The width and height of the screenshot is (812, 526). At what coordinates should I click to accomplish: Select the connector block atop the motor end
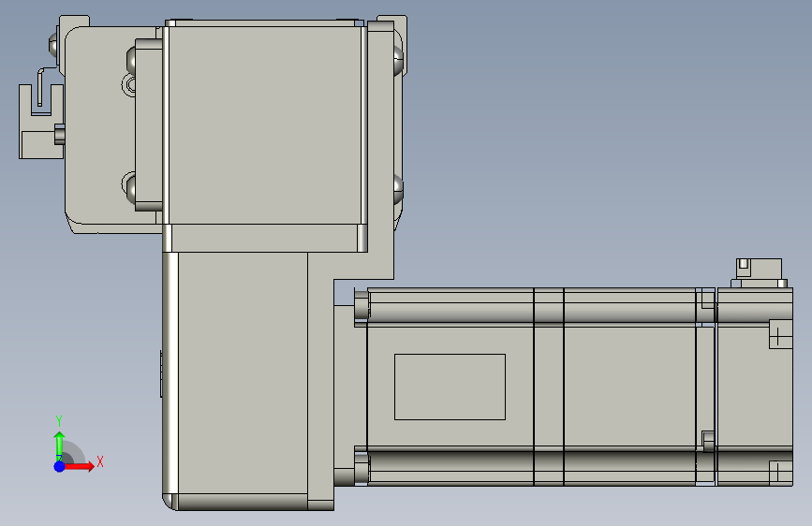[760, 273]
